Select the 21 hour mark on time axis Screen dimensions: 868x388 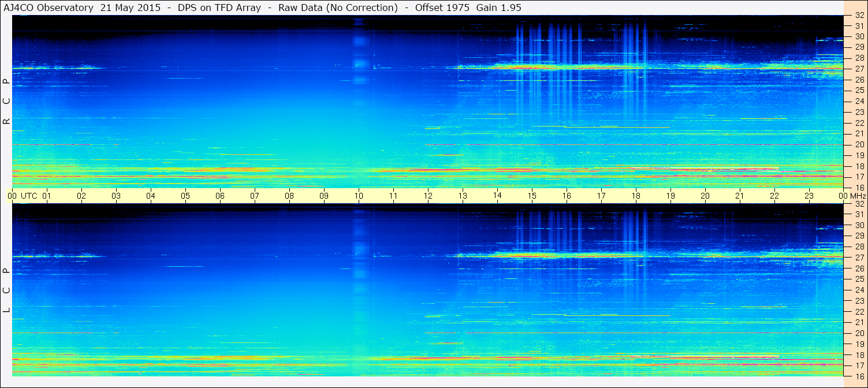(740, 196)
